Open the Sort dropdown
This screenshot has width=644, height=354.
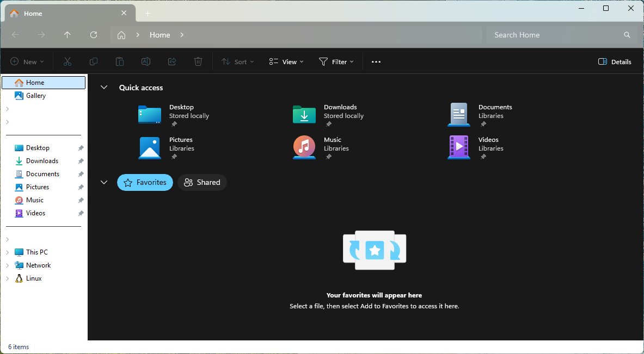tap(237, 61)
